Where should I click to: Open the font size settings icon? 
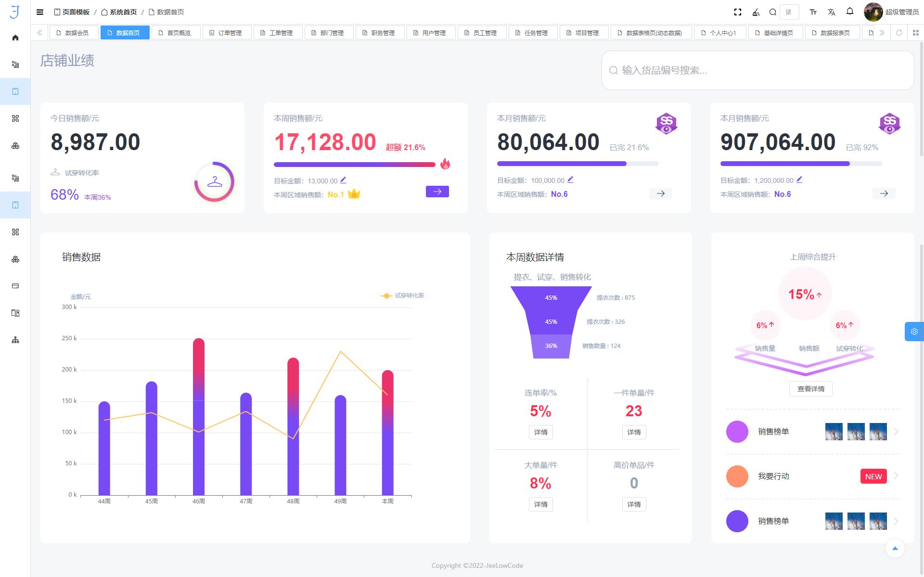(x=813, y=12)
